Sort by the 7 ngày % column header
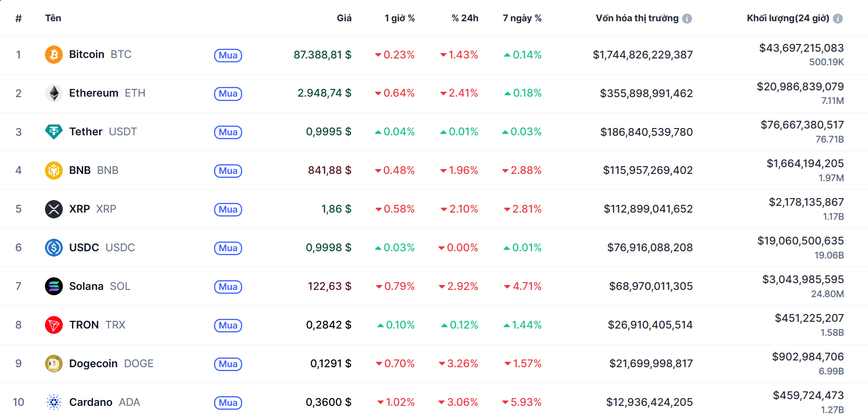Screen dimensions: 868x416 click(x=522, y=18)
